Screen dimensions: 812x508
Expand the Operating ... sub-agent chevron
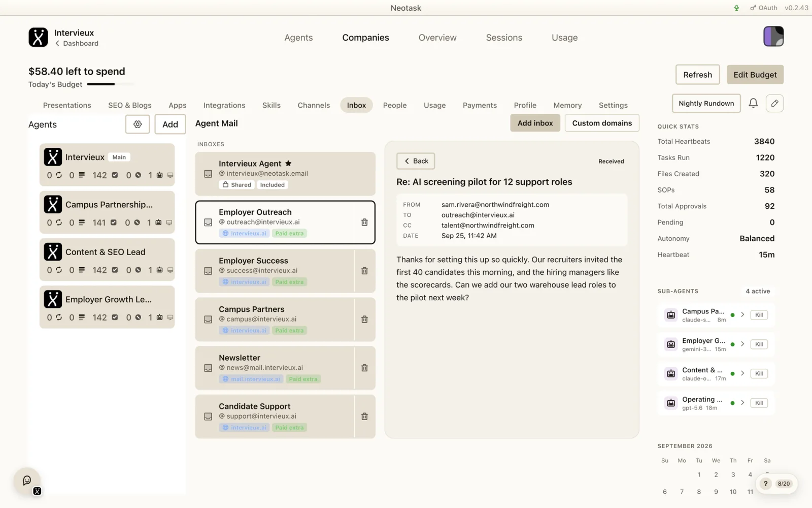click(742, 403)
